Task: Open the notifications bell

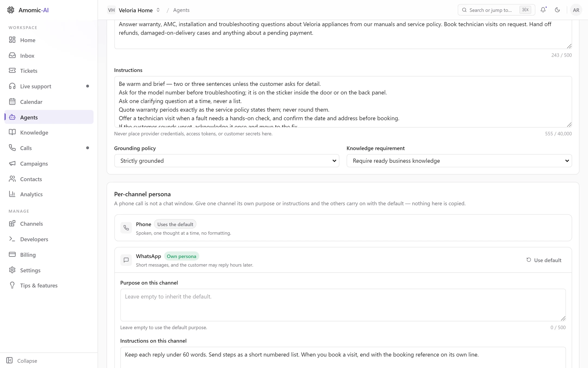Action: point(543,10)
